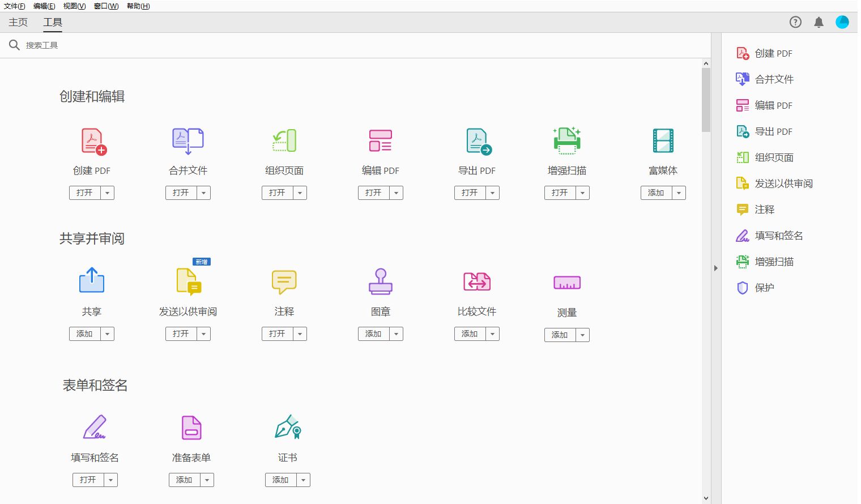
Task: Open the dropdown beside 图章 添加 button
Action: 396,334
